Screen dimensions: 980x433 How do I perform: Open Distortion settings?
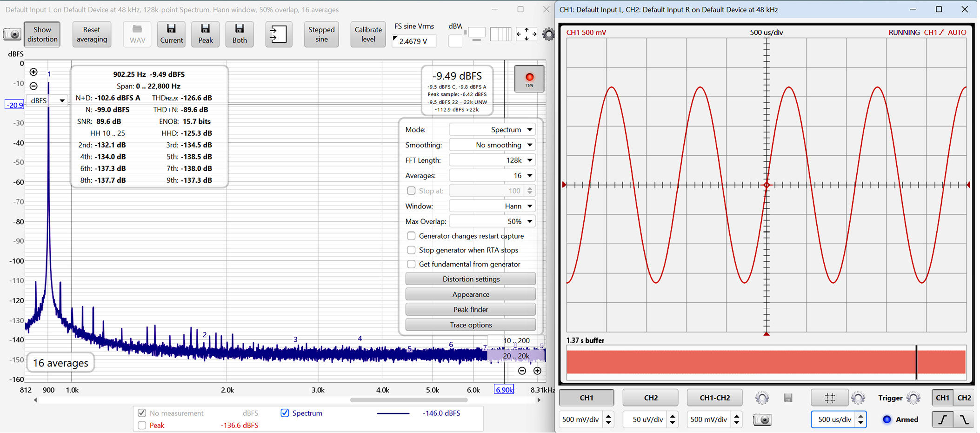pyautogui.click(x=471, y=279)
